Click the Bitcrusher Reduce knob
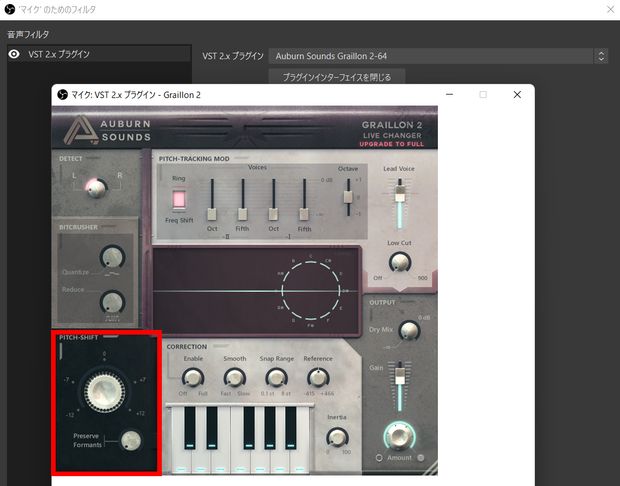 pos(112,303)
